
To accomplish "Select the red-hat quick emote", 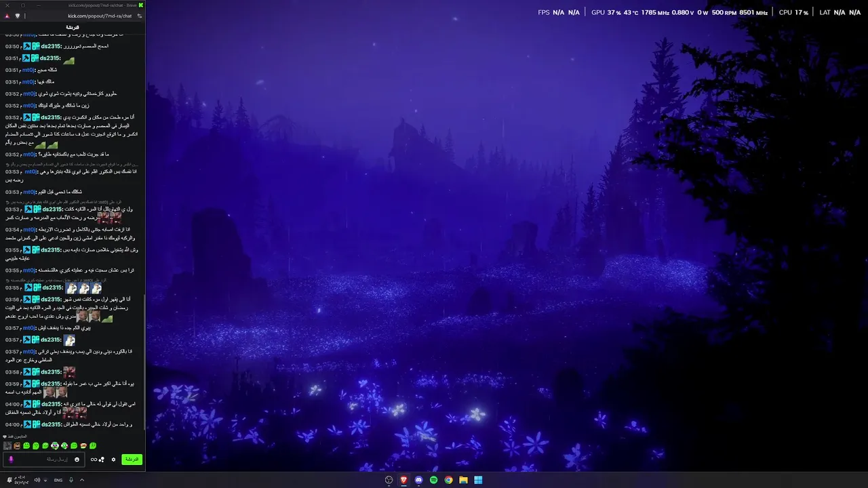I will click(83, 446).
